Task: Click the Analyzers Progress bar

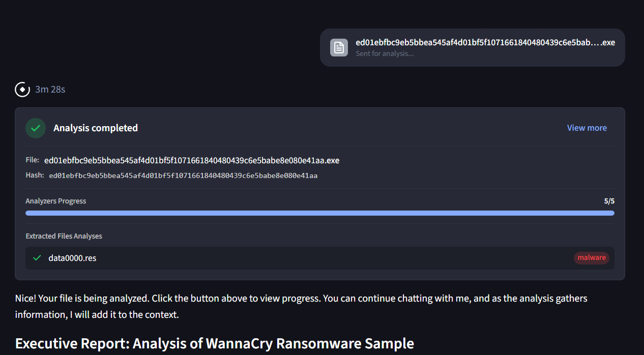Action: coord(319,213)
